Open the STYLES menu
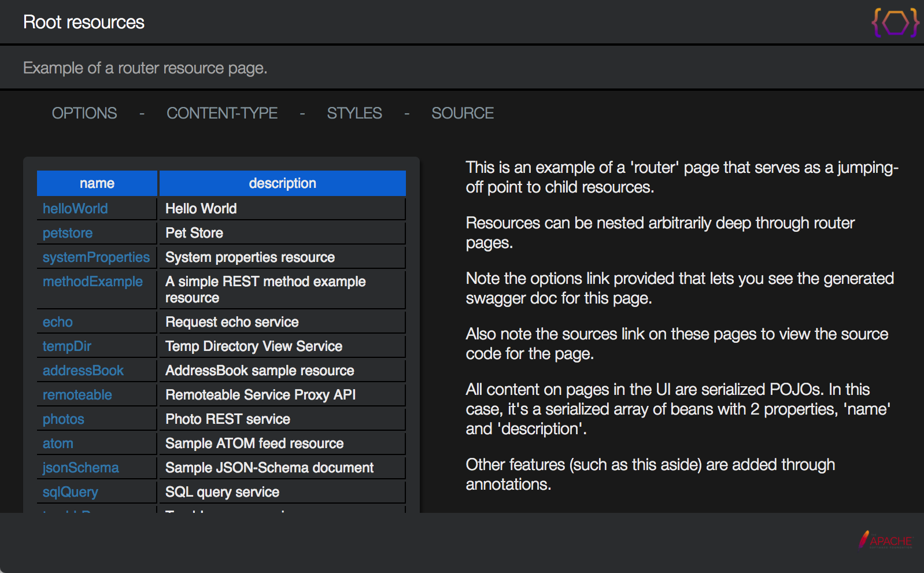Viewport: 924px width, 573px height. (x=354, y=113)
